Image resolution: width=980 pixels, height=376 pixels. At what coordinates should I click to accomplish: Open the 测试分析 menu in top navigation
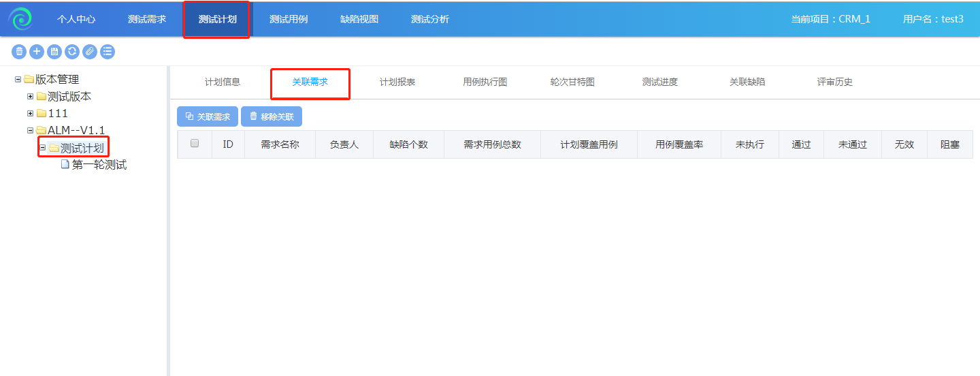click(x=430, y=19)
